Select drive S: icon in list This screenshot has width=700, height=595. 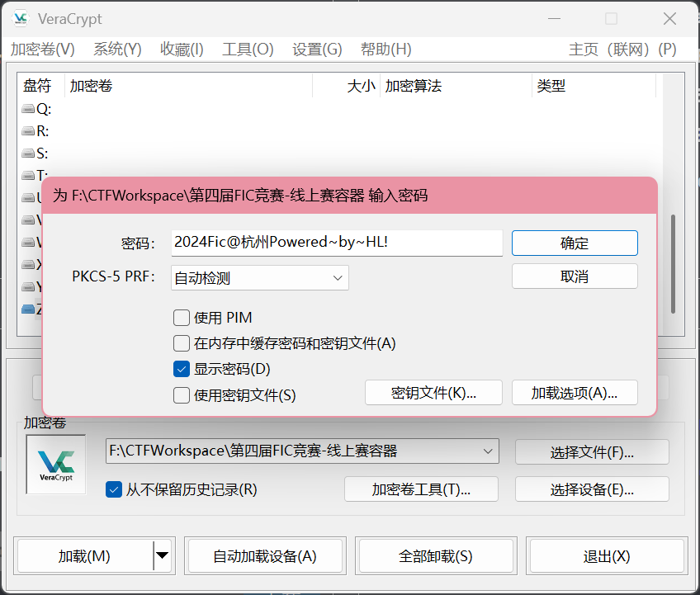pos(28,153)
